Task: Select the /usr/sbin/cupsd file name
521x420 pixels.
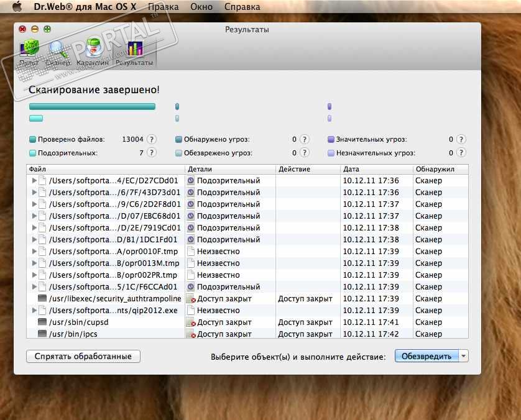Action: [x=79, y=322]
